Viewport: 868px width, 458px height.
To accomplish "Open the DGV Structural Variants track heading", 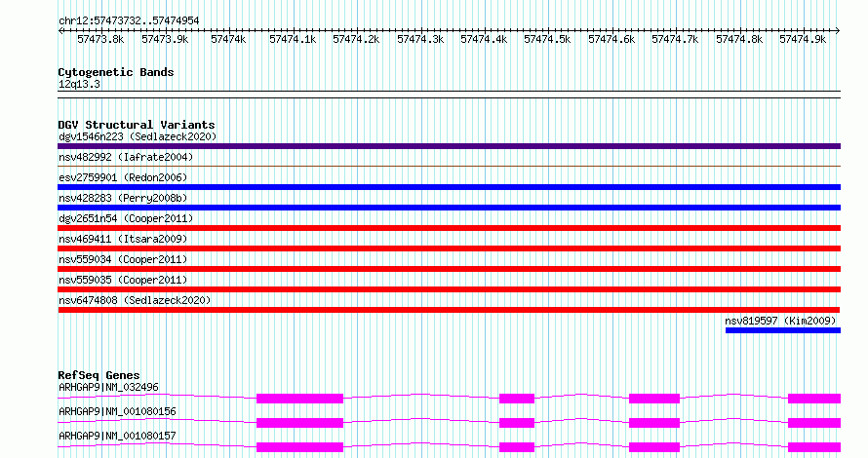I will click(137, 125).
